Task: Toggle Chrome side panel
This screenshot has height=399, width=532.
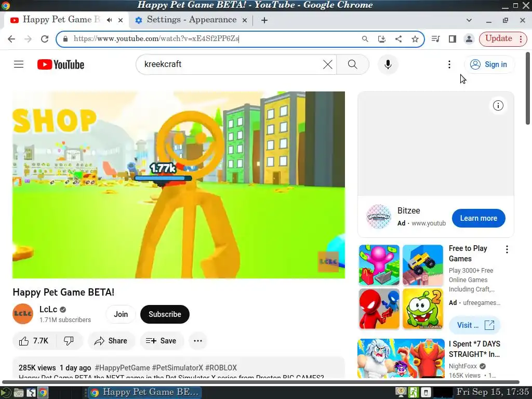Action: click(453, 38)
